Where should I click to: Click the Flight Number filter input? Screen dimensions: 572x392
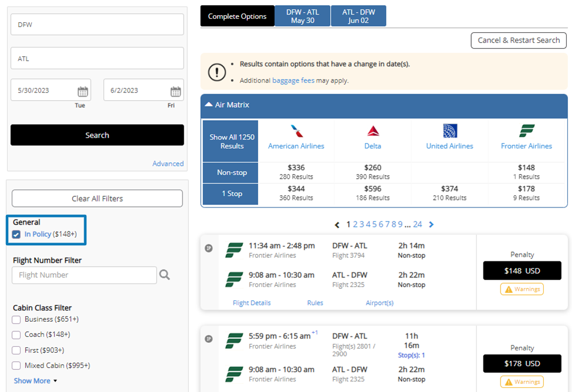(84, 275)
